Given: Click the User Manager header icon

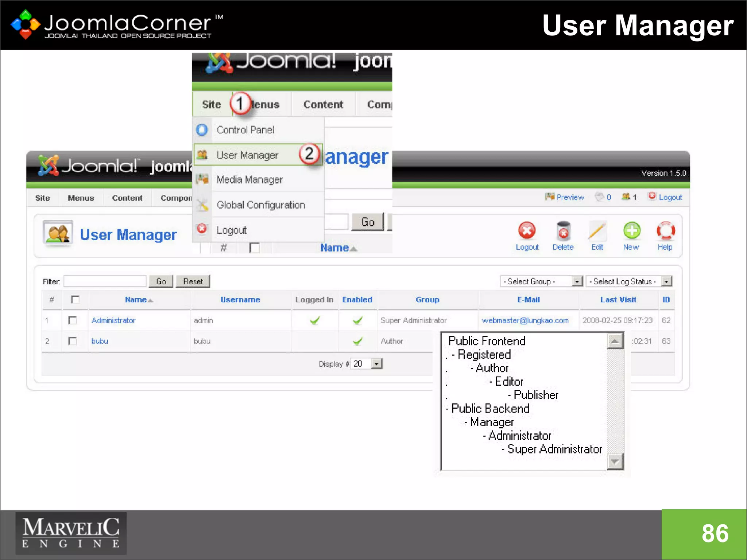Looking at the screenshot, I should point(58,233).
